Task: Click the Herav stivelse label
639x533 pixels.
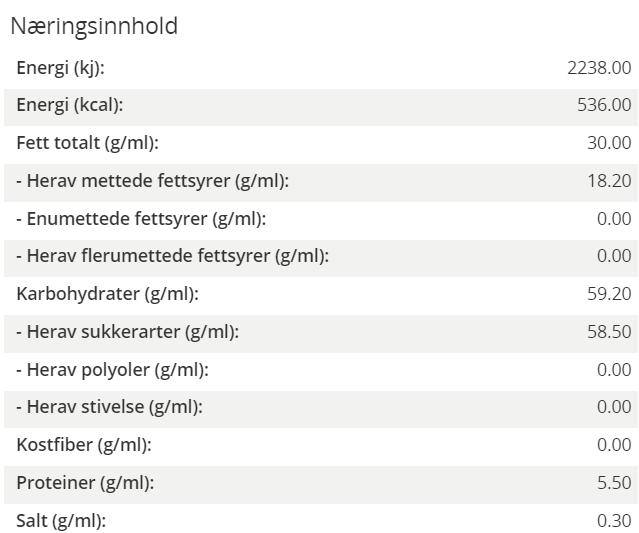Action: [109, 407]
